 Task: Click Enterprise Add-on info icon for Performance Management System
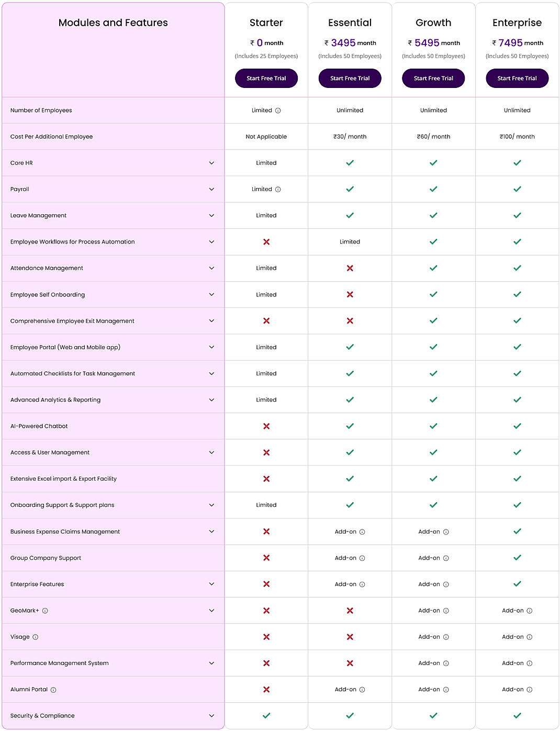[530, 663]
